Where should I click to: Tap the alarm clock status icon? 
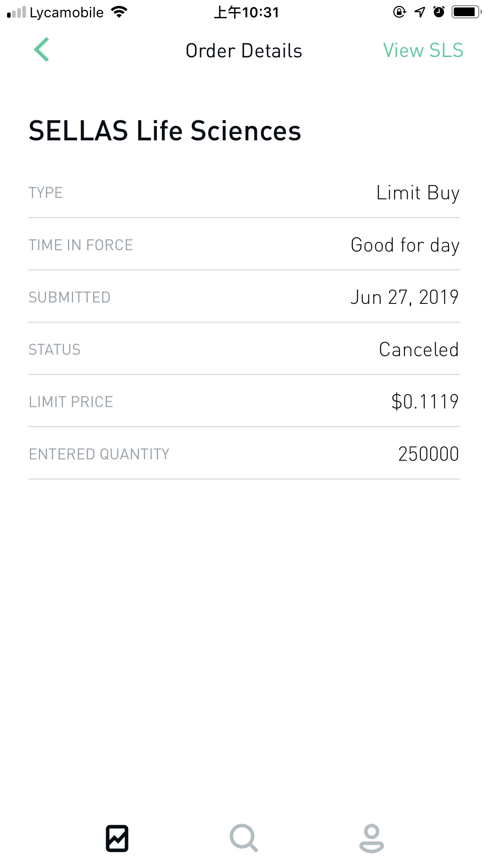(439, 12)
